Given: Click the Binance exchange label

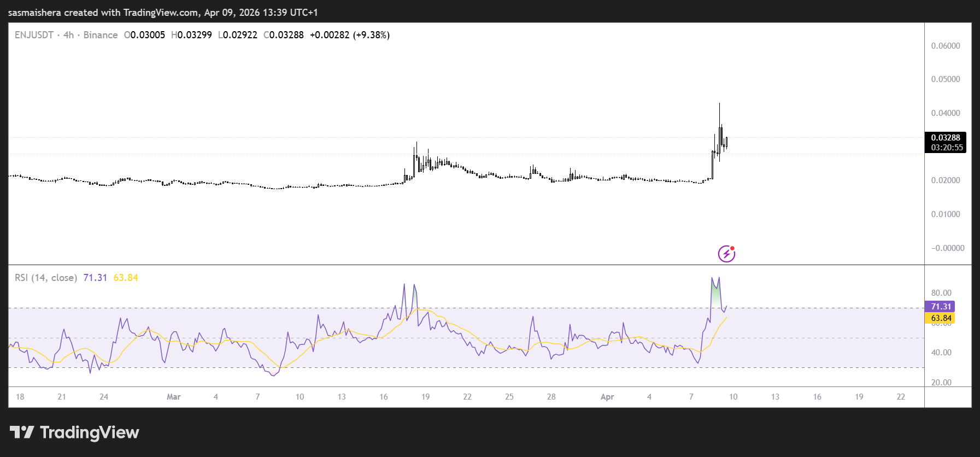Looking at the screenshot, I should pyautogui.click(x=101, y=35).
